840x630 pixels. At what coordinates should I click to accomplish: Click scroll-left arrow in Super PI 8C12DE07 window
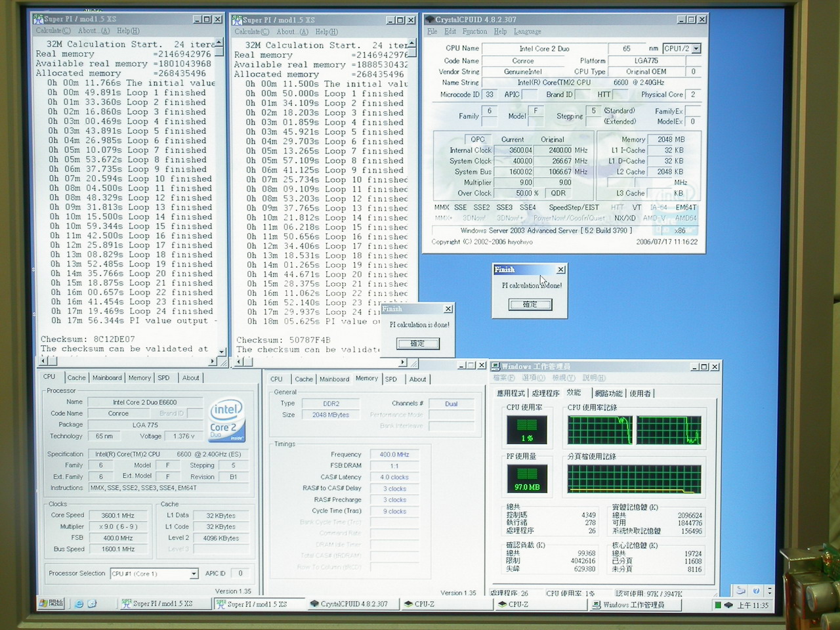[44, 361]
